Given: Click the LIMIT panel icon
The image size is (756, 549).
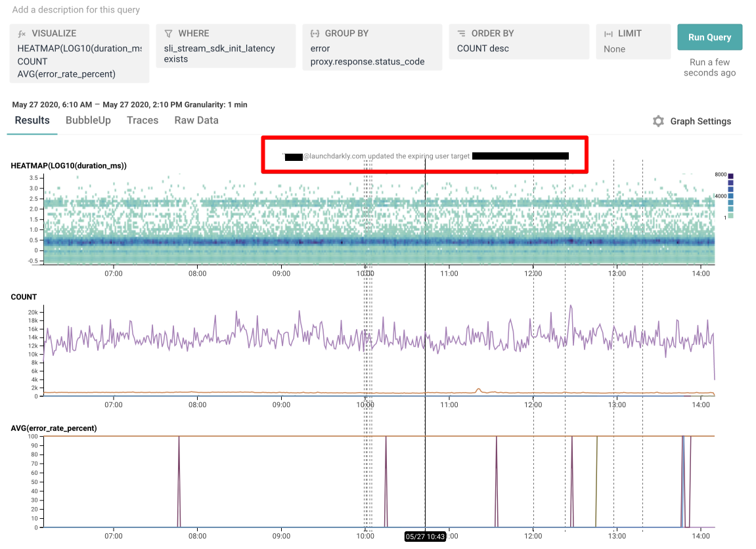Looking at the screenshot, I should click(608, 33).
